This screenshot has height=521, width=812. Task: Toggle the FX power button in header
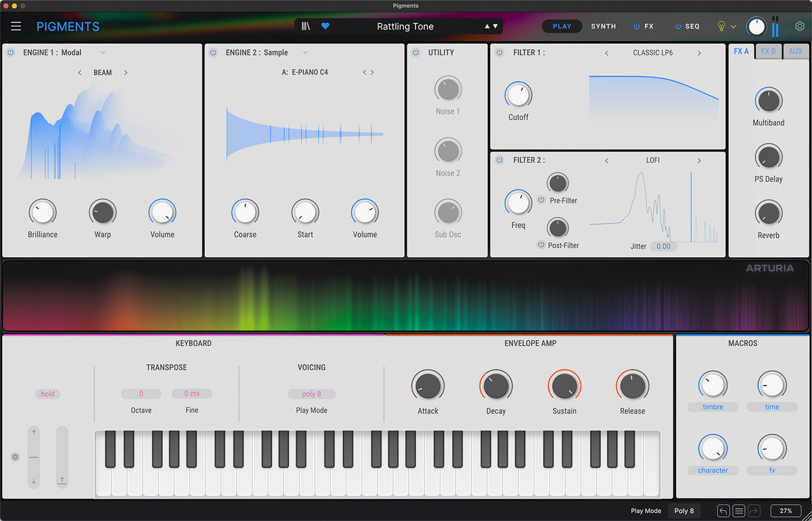pyautogui.click(x=636, y=26)
